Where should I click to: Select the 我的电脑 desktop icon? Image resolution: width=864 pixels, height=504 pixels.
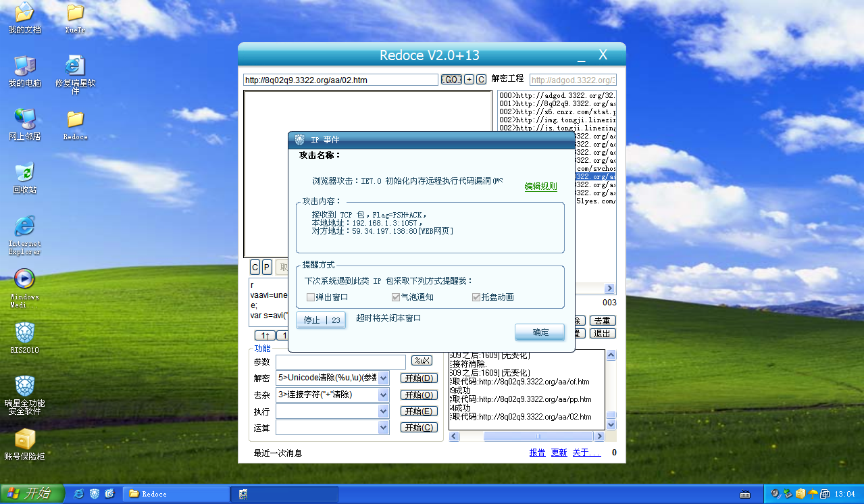click(24, 72)
